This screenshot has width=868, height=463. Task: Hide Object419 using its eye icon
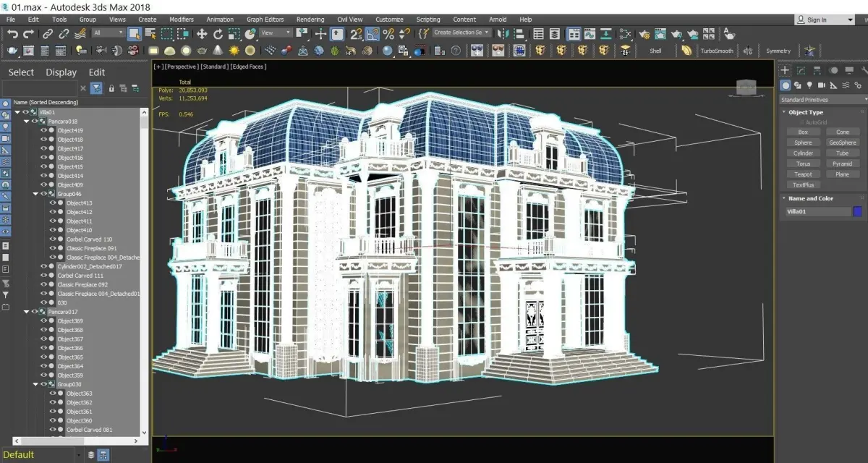pyautogui.click(x=43, y=130)
